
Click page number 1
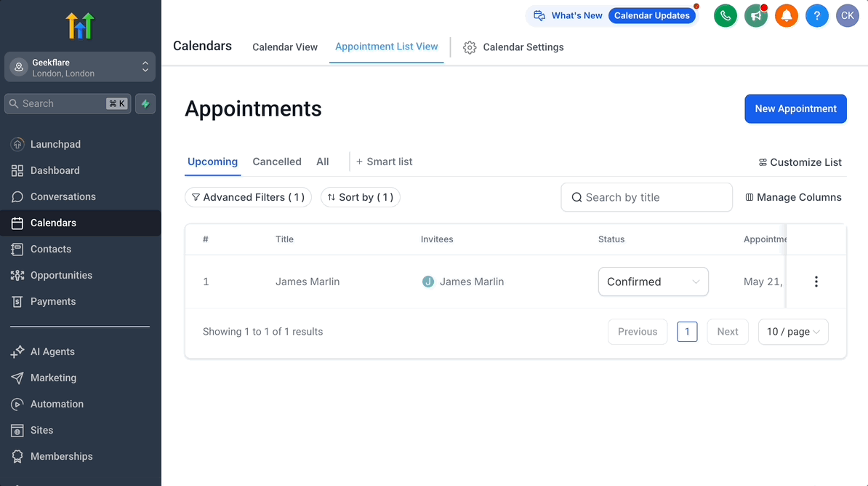point(687,331)
